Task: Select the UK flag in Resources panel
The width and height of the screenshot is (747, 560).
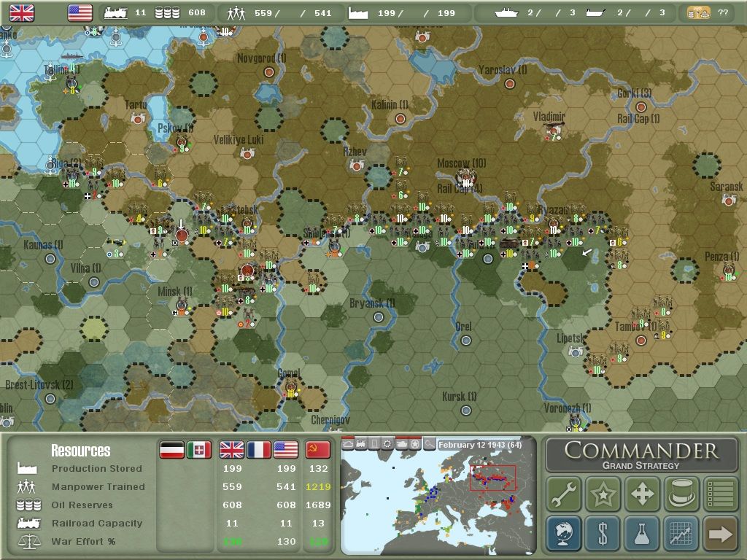Action: tap(232, 449)
